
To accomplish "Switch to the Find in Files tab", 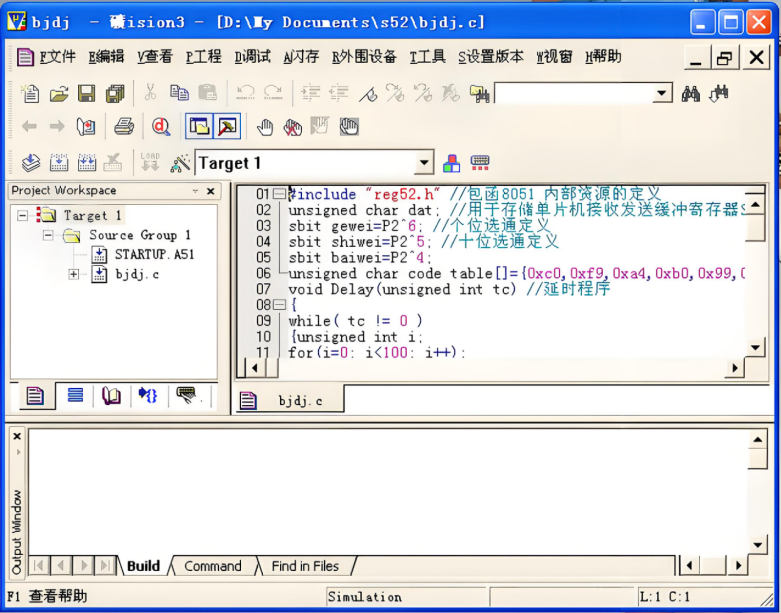I will (305, 566).
